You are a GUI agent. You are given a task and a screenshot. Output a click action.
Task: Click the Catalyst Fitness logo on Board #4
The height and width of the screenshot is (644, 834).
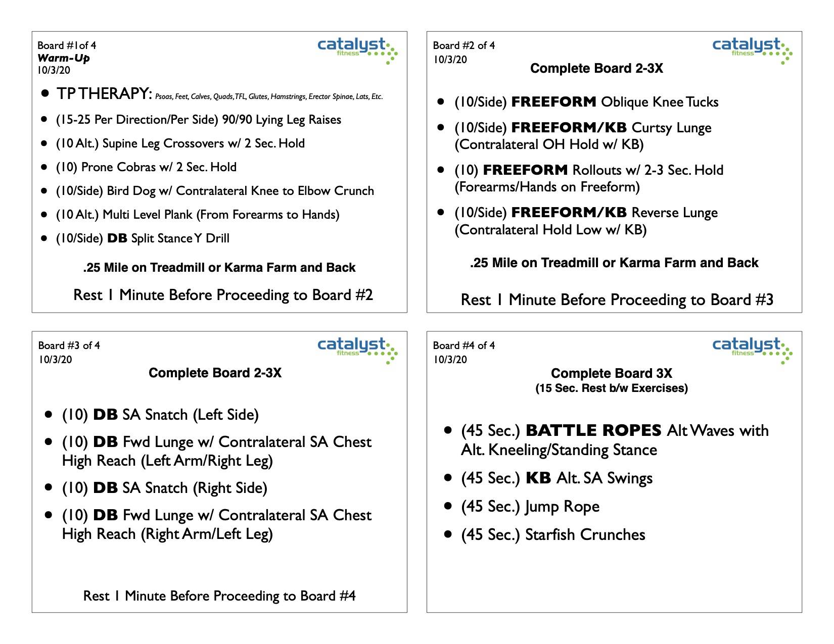coord(752,350)
